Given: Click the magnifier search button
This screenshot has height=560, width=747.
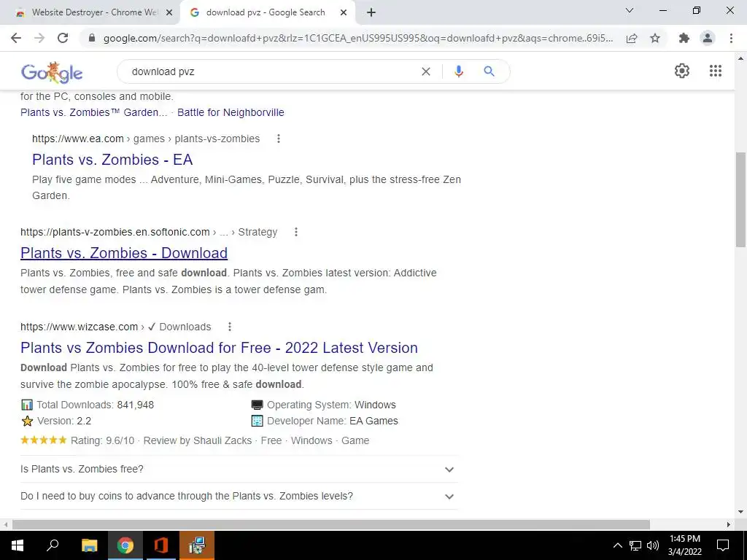Looking at the screenshot, I should point(489,71).
